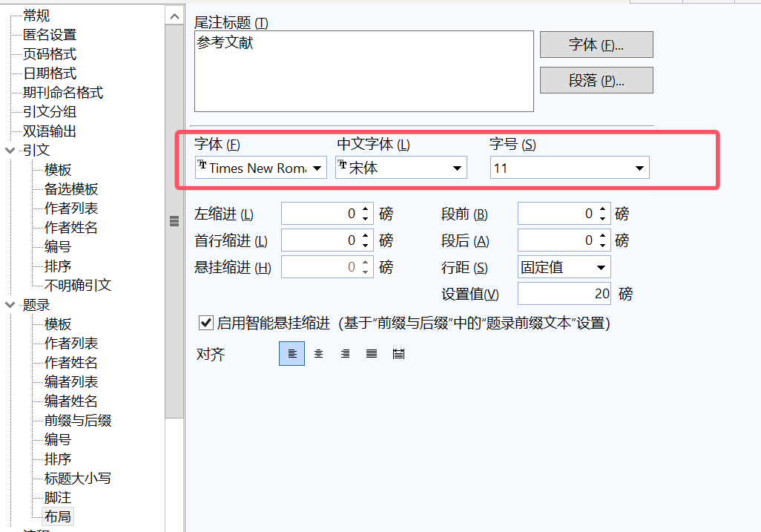
Task: Select 引文 in the tree
Action: tap(36, 151)
